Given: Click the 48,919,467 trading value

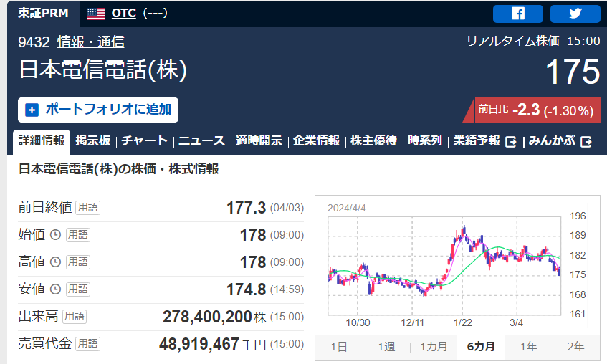Looking at the screenshot, I should (199, 344).
